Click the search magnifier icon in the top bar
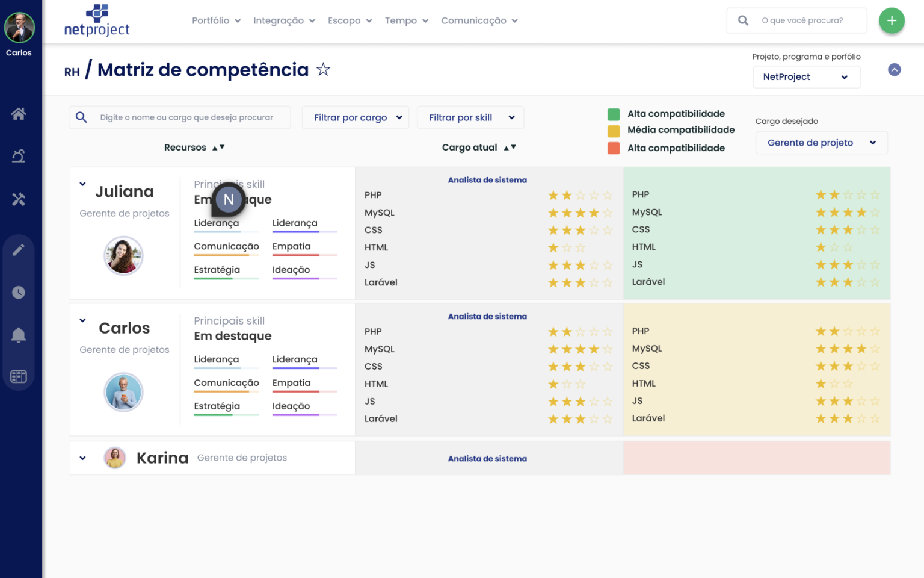Image resolution: width=924 pixels, height=578 pixels. [742, 20]
